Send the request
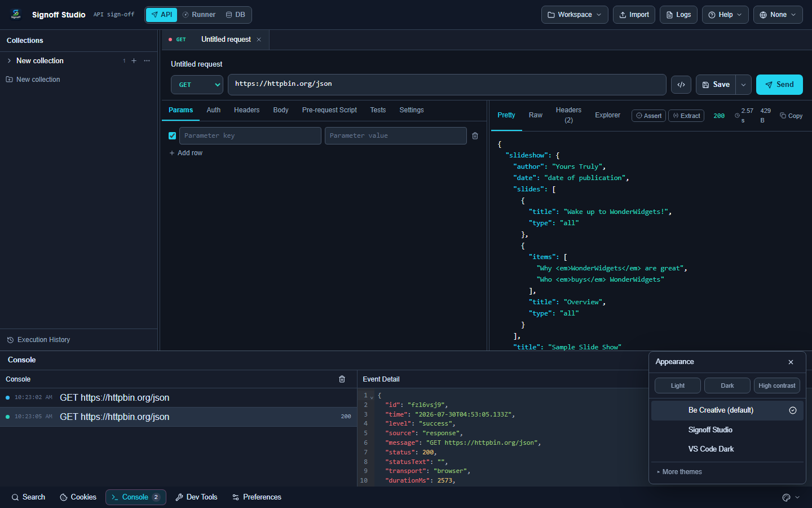The height and width of the screenshot is (508, 812). pos(779,85)
